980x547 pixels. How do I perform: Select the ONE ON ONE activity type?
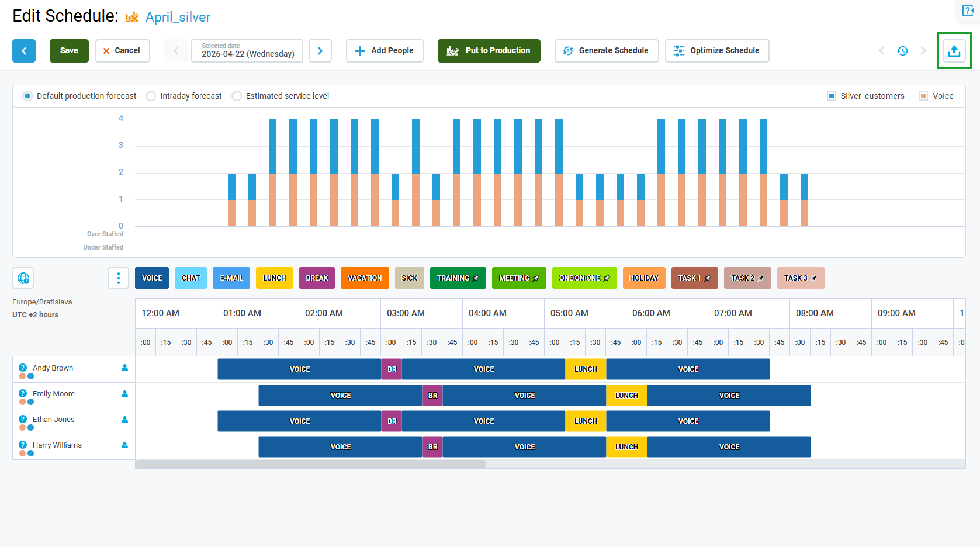[584, 278]
